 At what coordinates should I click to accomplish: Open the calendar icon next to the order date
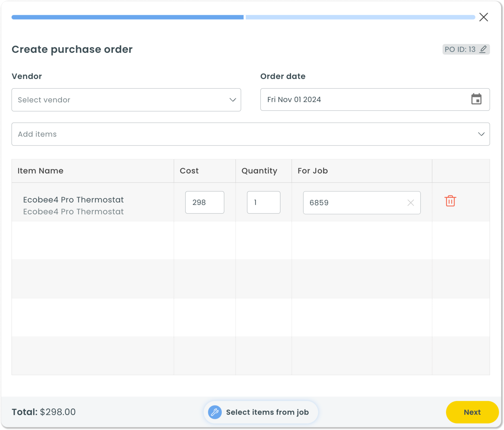476,99
